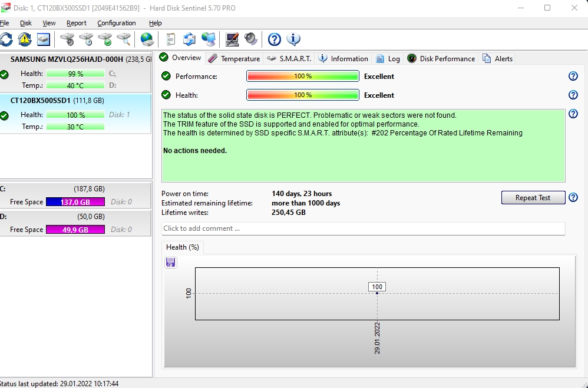Click the help icon beside Performance bar
This screenshot has width=588, height=388.
coord(573,76)
